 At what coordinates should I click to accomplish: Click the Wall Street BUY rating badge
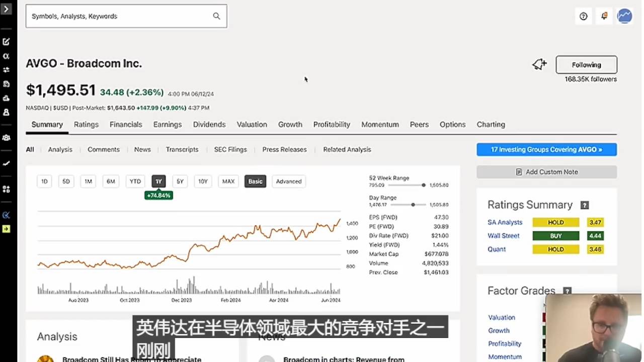(x=556, y=236)
